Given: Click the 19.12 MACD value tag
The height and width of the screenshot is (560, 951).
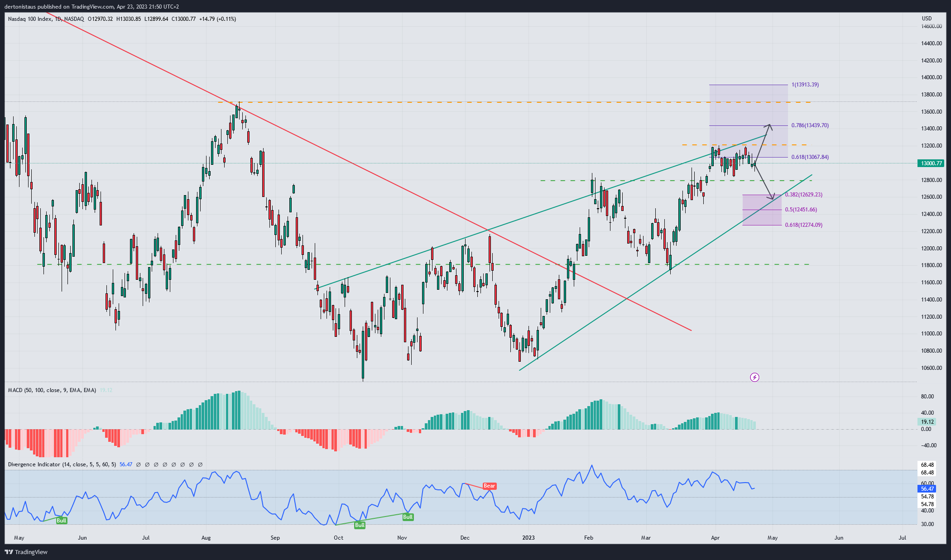Looking at the screenshot, I should (x=926, y=421).
